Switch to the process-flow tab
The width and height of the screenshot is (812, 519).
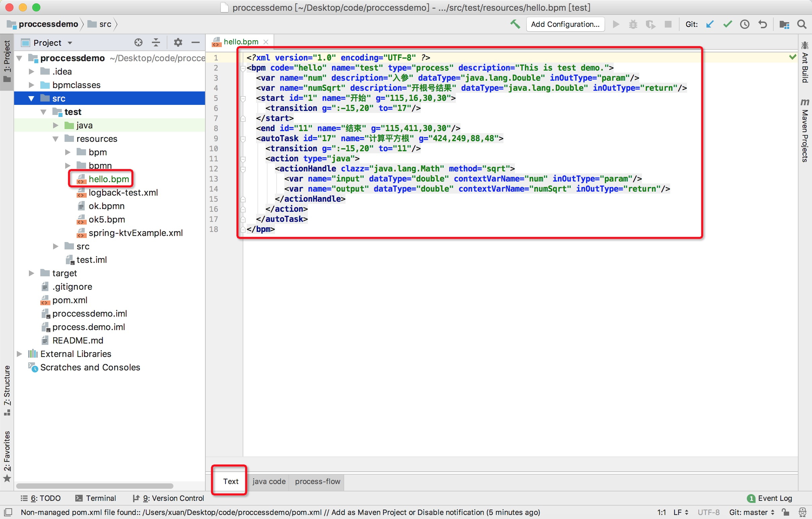tap(317, 481)
